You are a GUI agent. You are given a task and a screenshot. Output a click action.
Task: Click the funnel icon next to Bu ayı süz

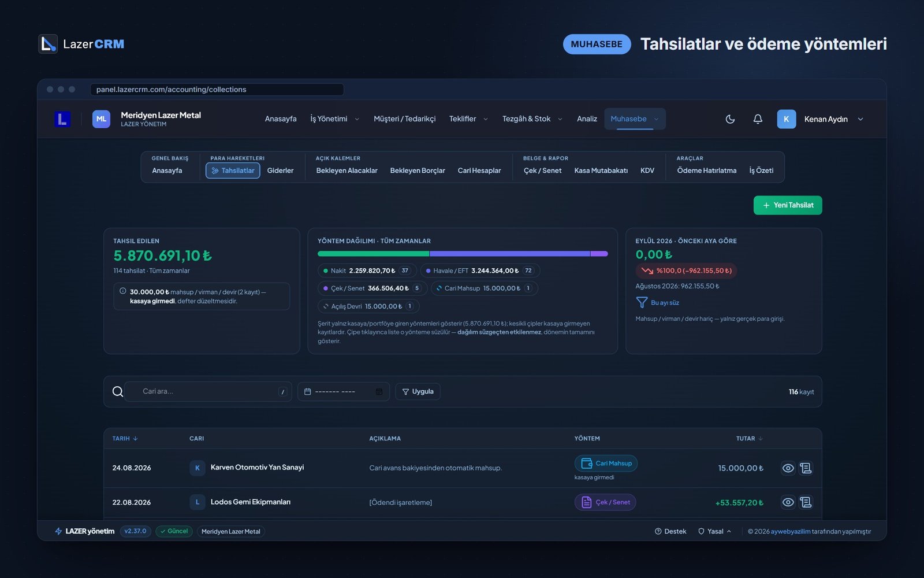point(642,302)
